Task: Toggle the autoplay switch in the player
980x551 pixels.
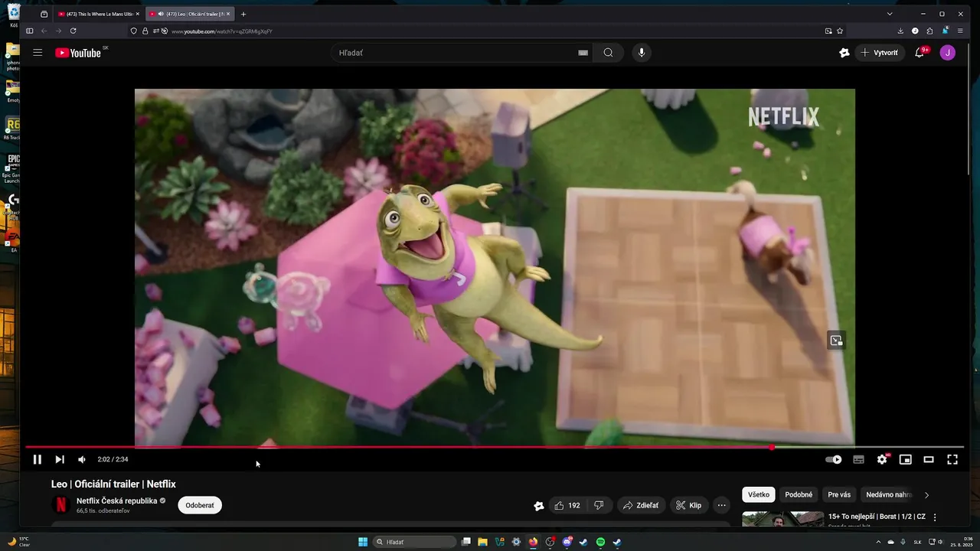Action: pyautogui.click(x=834, y=459)
